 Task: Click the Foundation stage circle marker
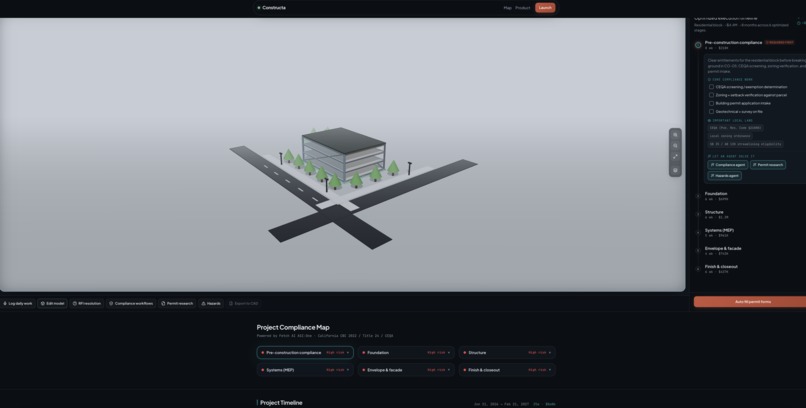pos(698,196)
